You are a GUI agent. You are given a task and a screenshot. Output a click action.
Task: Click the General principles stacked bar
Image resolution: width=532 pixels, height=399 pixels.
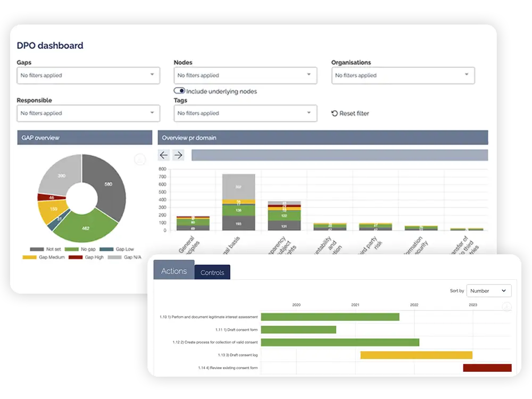click(193, 223)
